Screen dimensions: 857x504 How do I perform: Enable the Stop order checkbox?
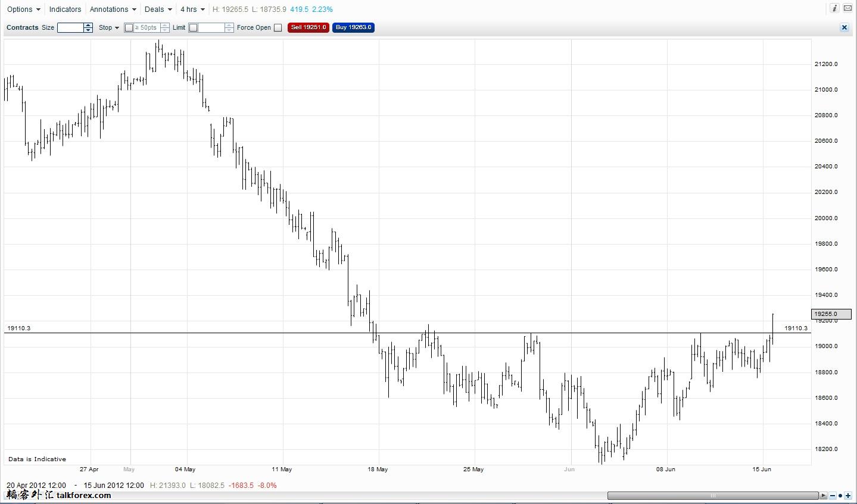click(129, 27)
